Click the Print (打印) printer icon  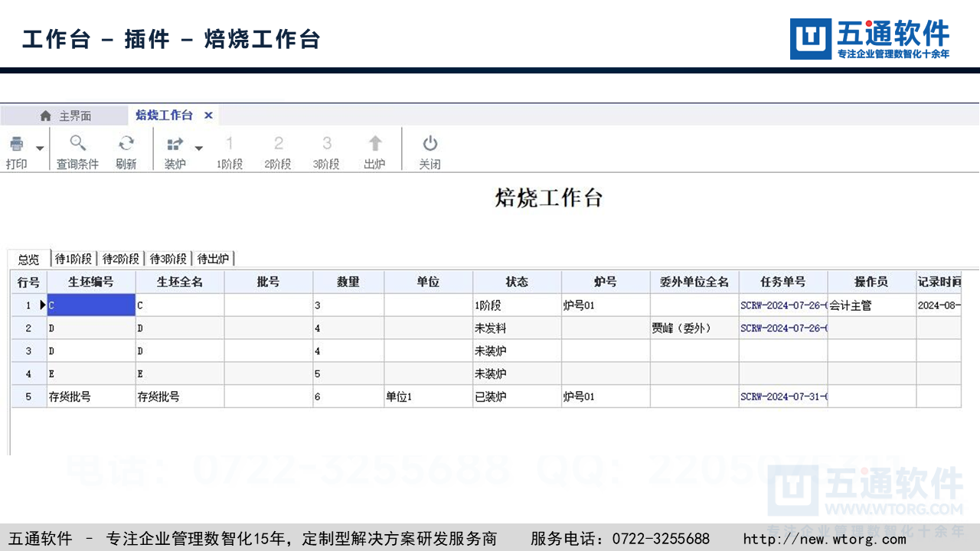click(x=16, y=144)
